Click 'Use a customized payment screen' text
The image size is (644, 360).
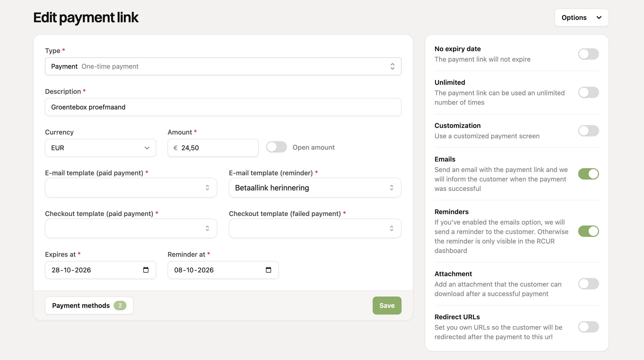click(x=487, y=136)
